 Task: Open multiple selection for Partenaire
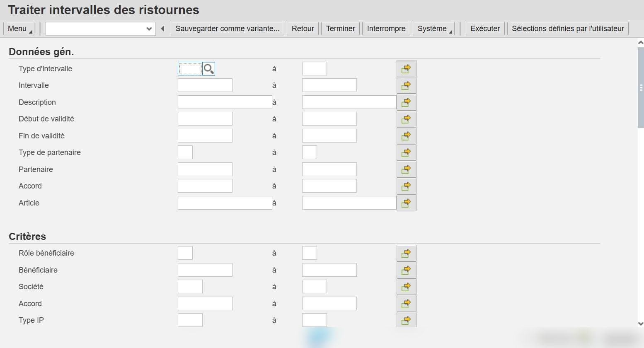coord(406,169)
